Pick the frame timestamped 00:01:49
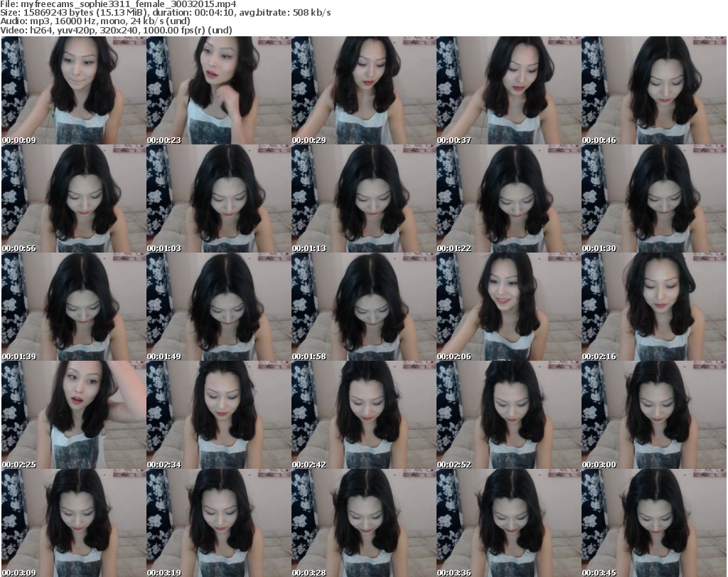 pyautogui.click(x=219, y=307)
